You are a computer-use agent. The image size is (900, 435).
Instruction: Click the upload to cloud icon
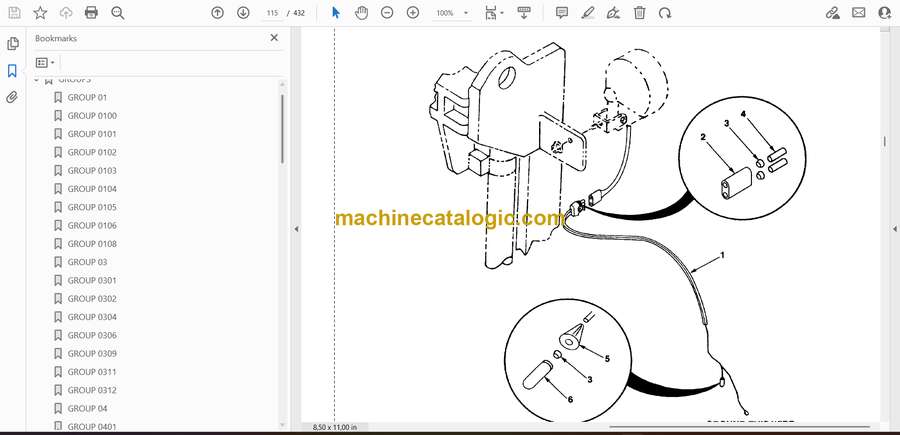(65, 13)
